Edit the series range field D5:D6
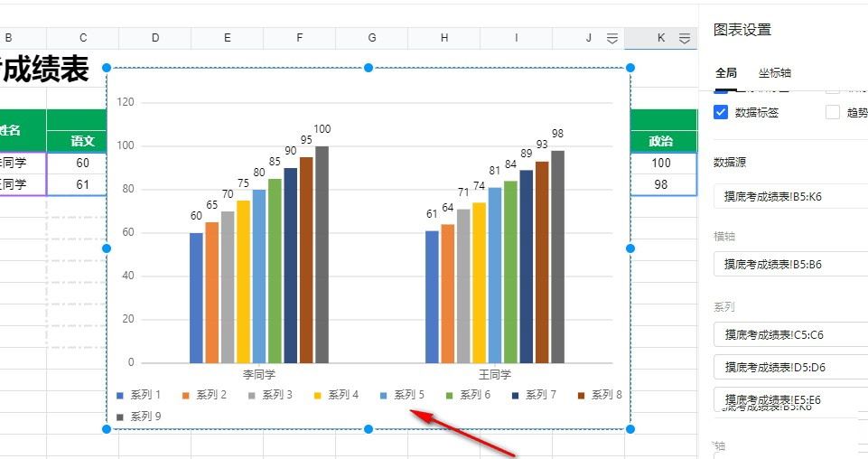 pyautogui.click(x=790, y=367)
